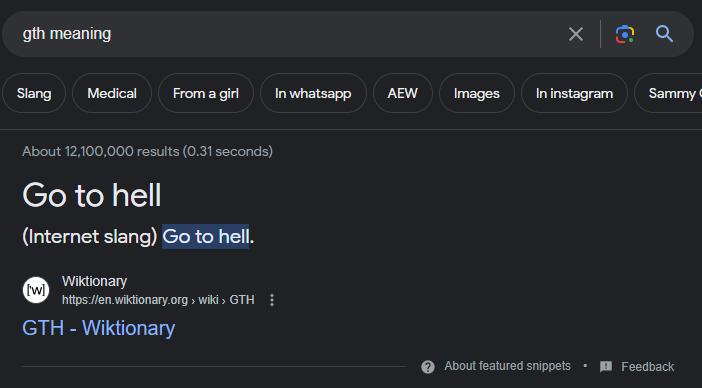Select the Medical filter chip
This screenshot has width=702, height=388.
[112, 93]
